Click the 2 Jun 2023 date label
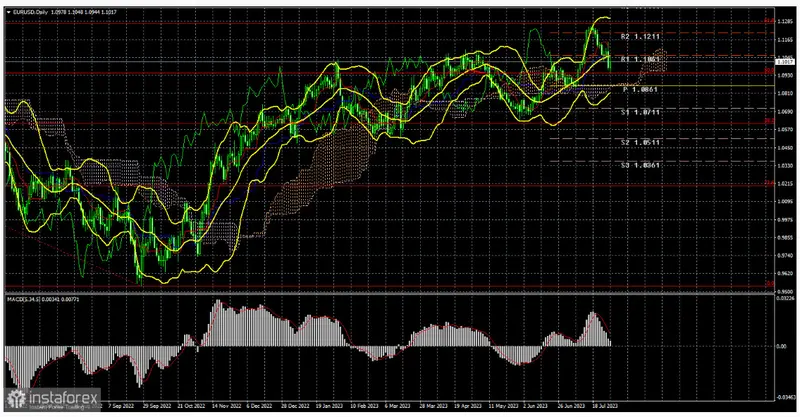The image size is (800, 417). [x=536, y=406]
